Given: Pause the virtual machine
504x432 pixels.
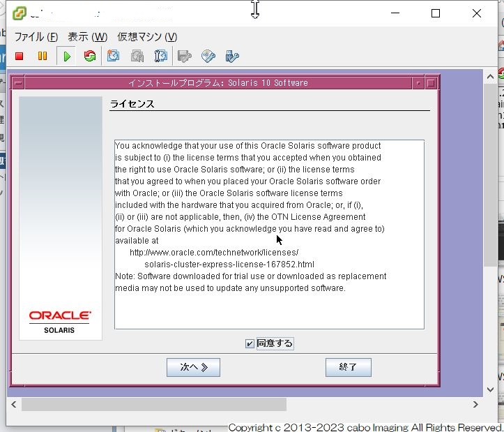Looking at the screenshot, I should pos(42,57).
